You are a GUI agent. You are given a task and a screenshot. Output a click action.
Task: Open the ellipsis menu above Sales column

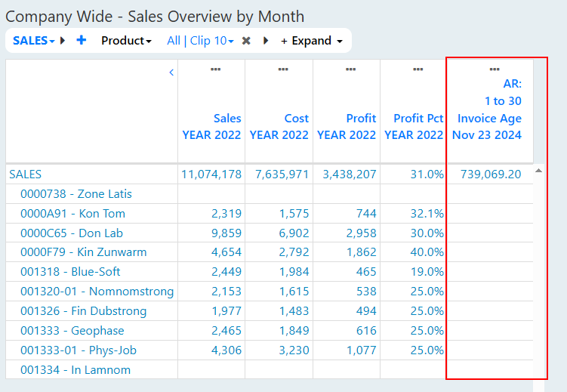(215, 69)
